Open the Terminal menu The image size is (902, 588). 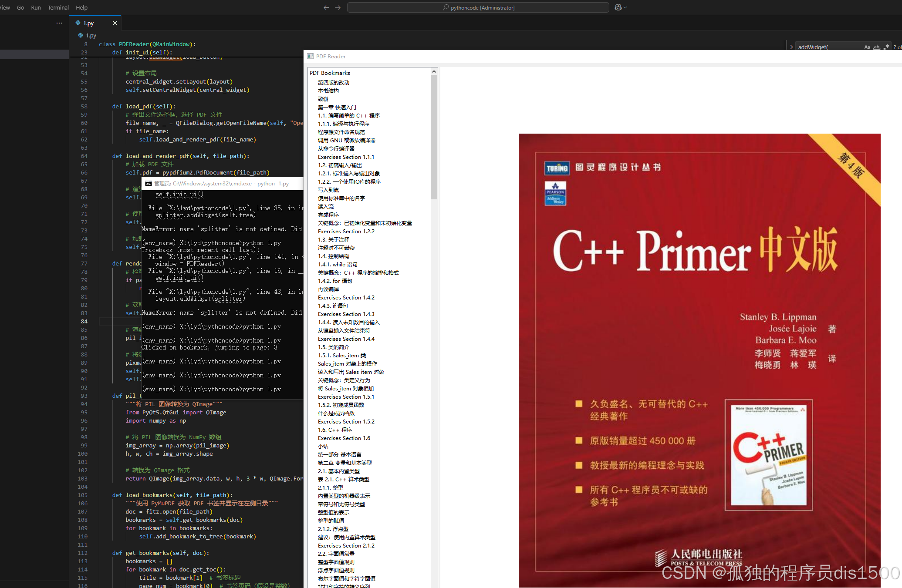coord(58,7)
